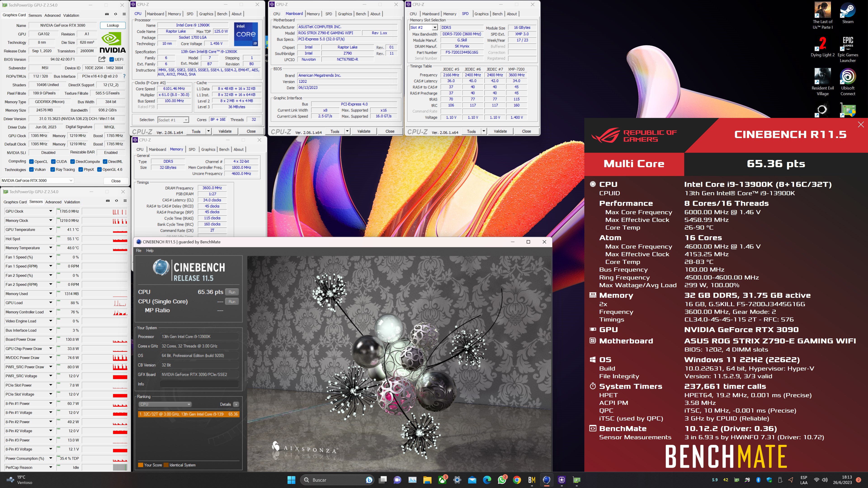Toggle the PhysX checkbox

(80, 169)
